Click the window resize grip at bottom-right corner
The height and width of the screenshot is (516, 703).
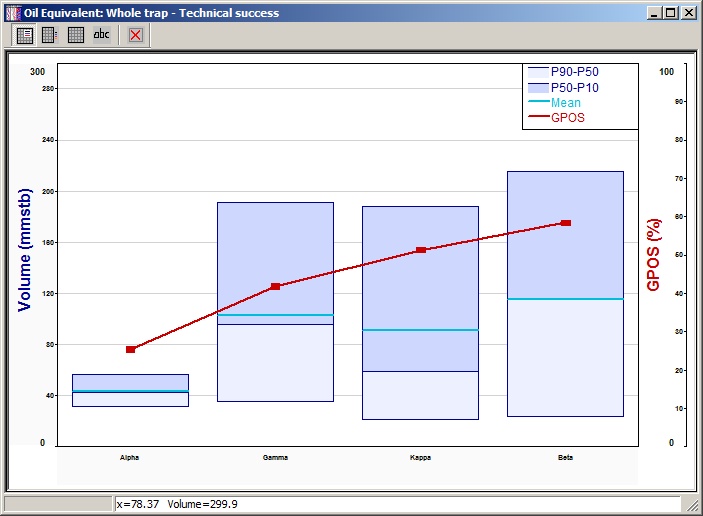[690, 505]
